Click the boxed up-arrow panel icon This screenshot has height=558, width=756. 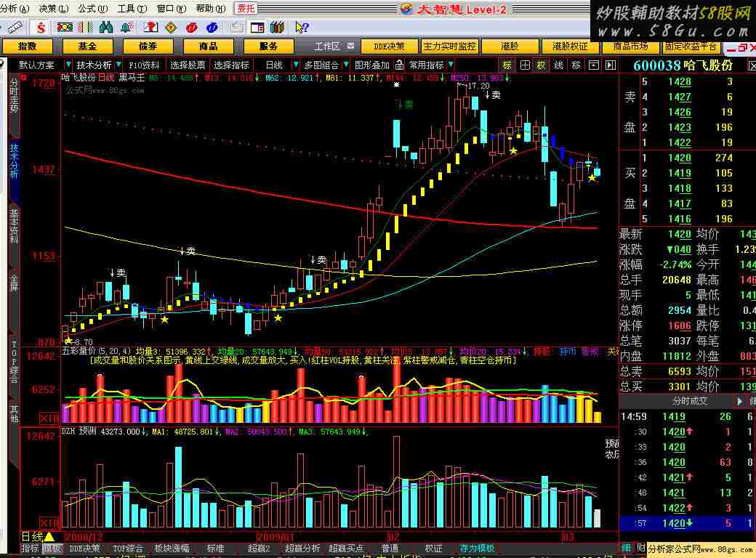[594, 65]
